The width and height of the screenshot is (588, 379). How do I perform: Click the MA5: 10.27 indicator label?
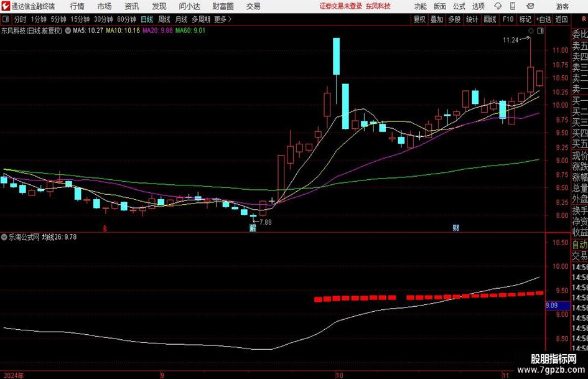pyautogui.click(x=88, y=30)
